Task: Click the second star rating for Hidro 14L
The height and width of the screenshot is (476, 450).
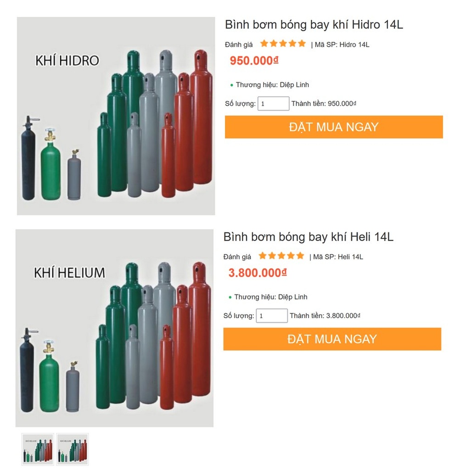Action: [x=274, y=44]
